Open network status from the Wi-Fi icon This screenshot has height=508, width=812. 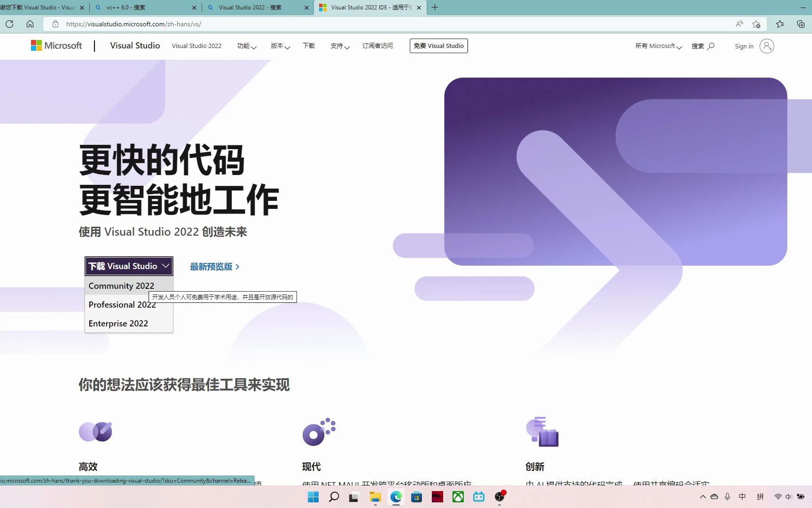[x=778, y=497]
